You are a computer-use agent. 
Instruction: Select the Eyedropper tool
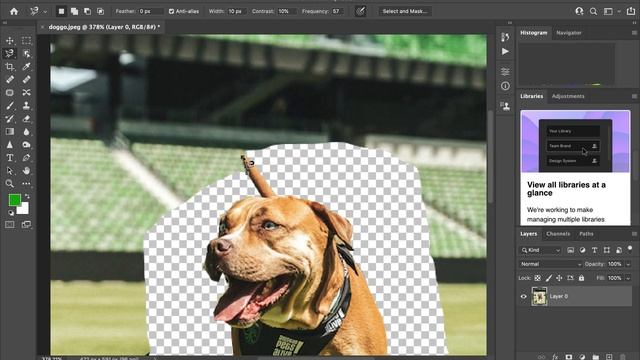27,67
